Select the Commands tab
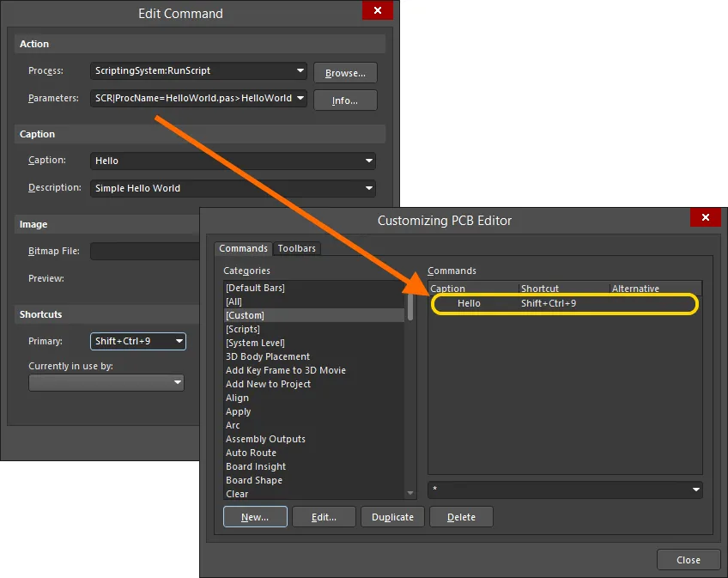Viewport: 728px width, 578px height. pyautogui.click(x=243, y=248)
